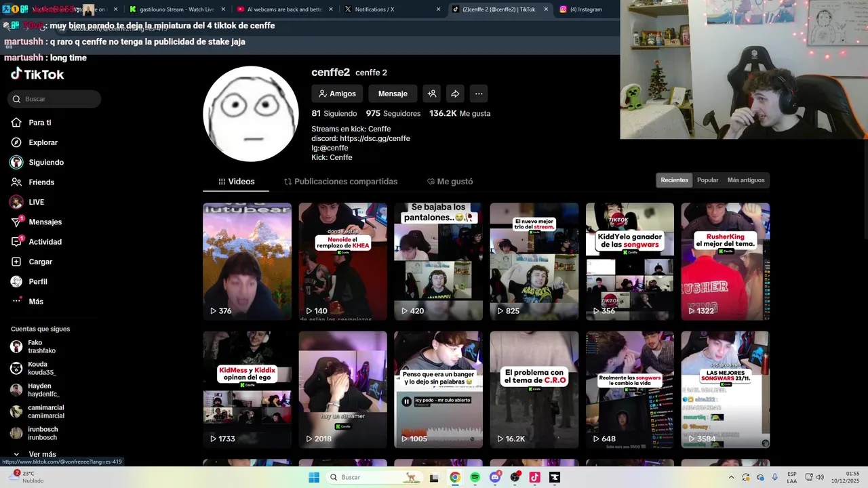Open Las mejores songwars 23/11 video
The width and height of the screenshot is (868, 488).
[x=726, y=390]
